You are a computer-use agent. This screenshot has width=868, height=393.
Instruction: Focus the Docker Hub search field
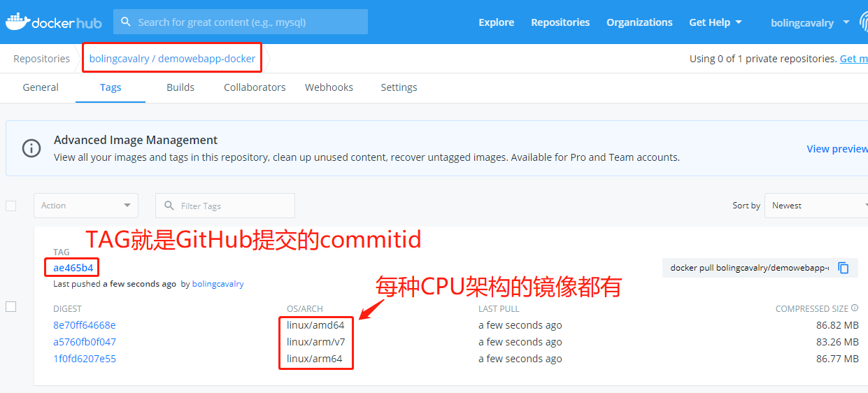tap(241, 22)
